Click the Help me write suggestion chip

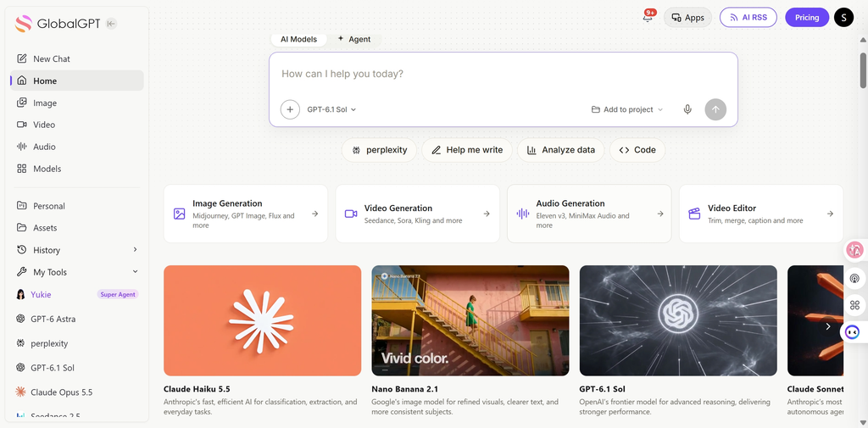tap(467, 150)
